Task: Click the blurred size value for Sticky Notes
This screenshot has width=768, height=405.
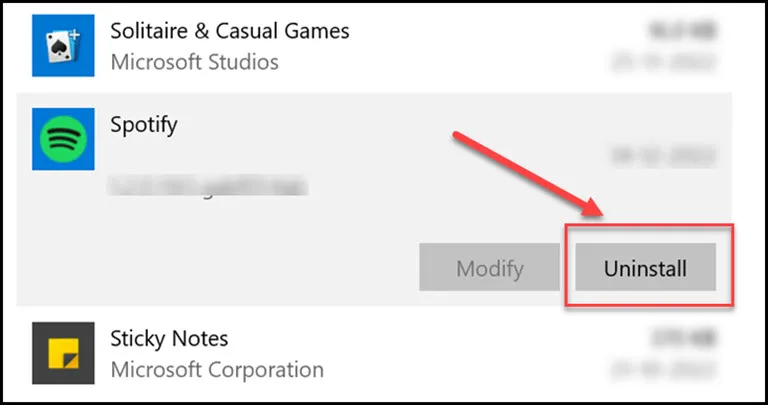Action: click(683, 338)
